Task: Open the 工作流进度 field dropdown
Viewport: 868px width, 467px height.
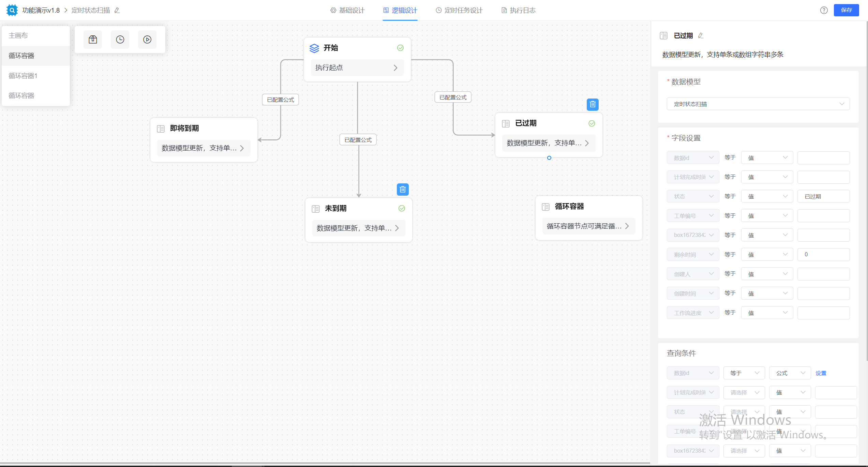Action: (693, 313)
